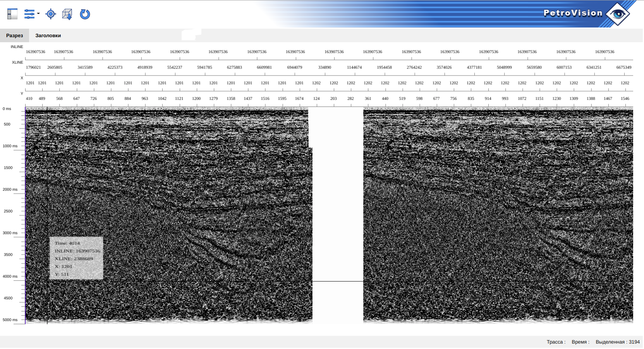Click the Y header row label

pos(22,94)
